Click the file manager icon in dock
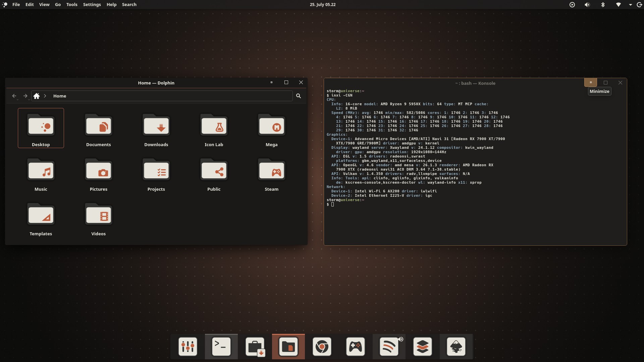This screenshot has height=362, width=644. 288,347
